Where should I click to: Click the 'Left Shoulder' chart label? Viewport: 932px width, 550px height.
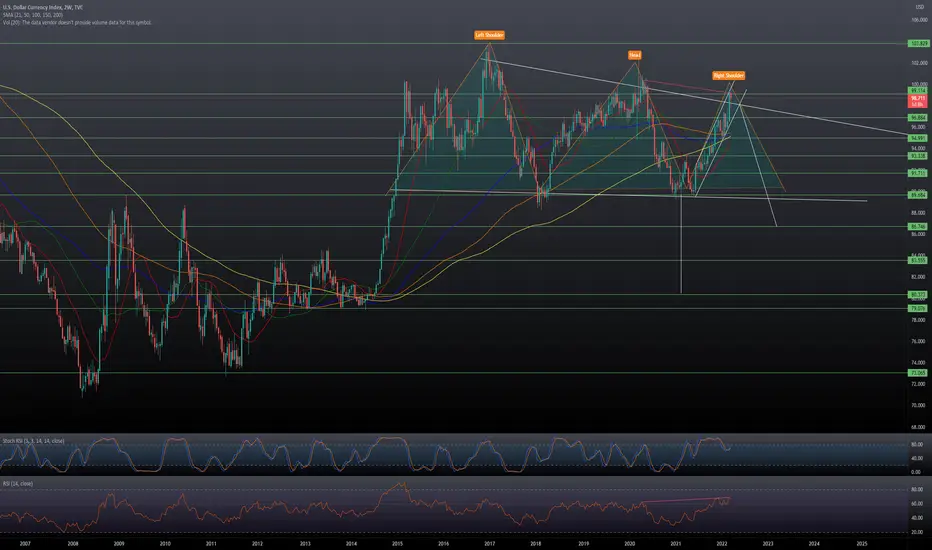(x=489, y=35)
